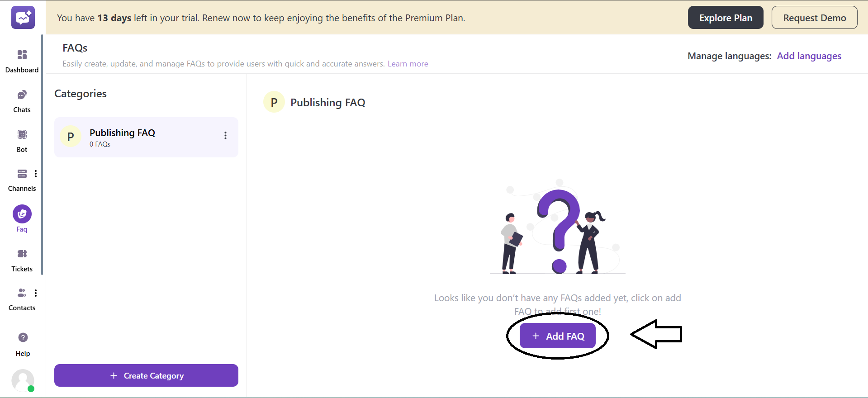868x398 pixels.
Task: Click the app logo icon
Action: coord(23,18)
